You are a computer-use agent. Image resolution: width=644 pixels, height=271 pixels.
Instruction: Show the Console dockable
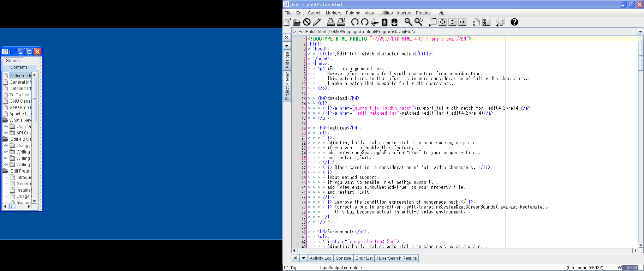tap(344, 258)
